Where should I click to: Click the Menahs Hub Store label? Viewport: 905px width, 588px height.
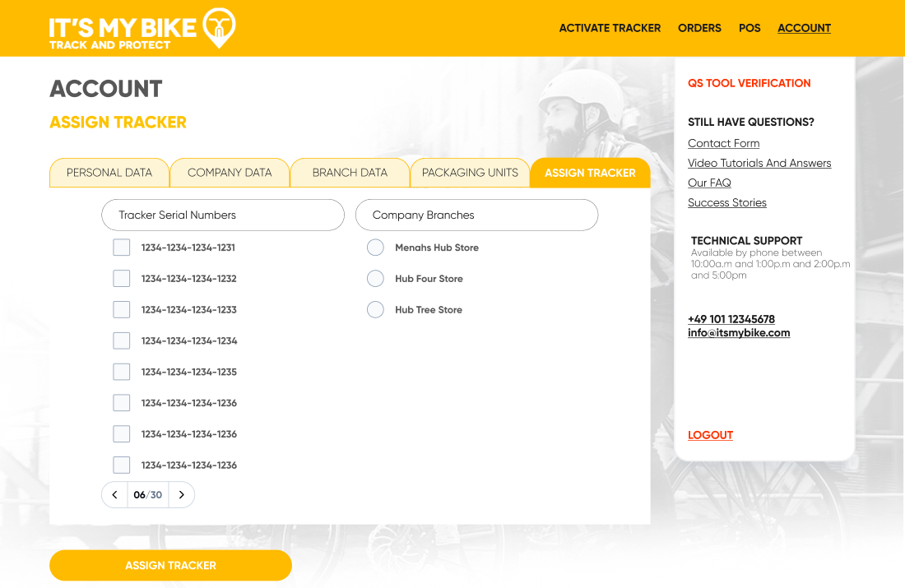[x=437, y=248]
